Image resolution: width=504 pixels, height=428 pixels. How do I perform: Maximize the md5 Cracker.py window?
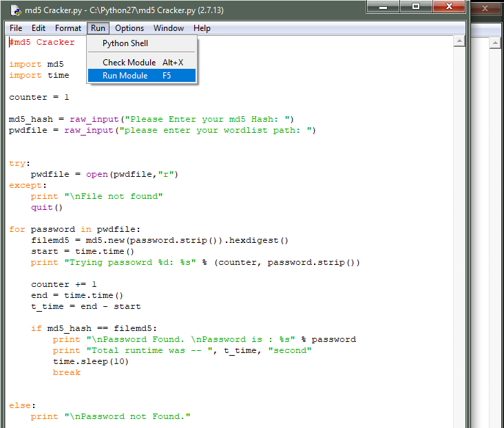coord(416,7)
